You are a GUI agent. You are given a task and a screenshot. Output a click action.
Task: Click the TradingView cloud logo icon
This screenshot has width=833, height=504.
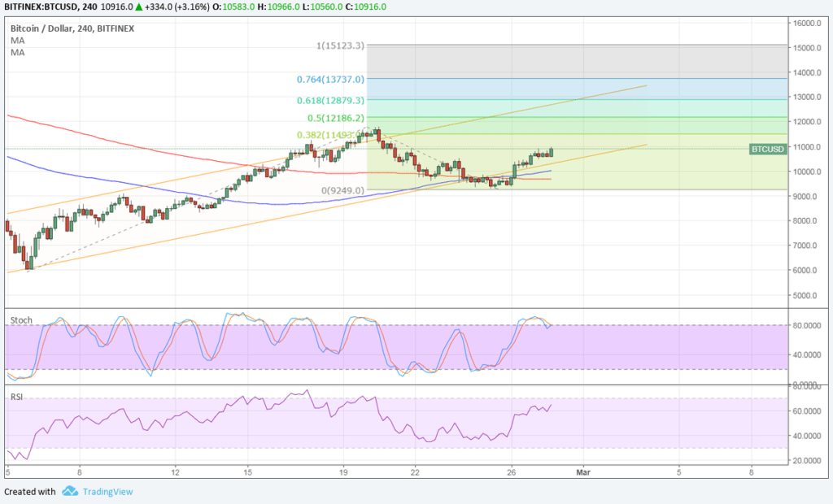pos(70,491)
